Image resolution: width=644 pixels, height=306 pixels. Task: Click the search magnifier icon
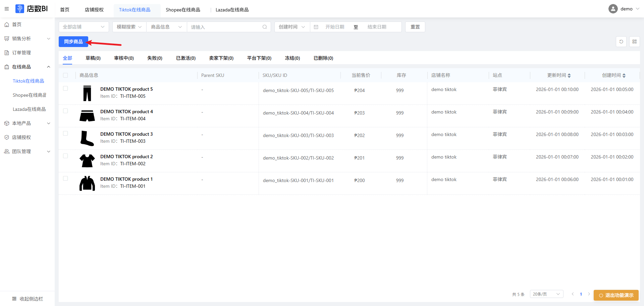click(265, 27)
